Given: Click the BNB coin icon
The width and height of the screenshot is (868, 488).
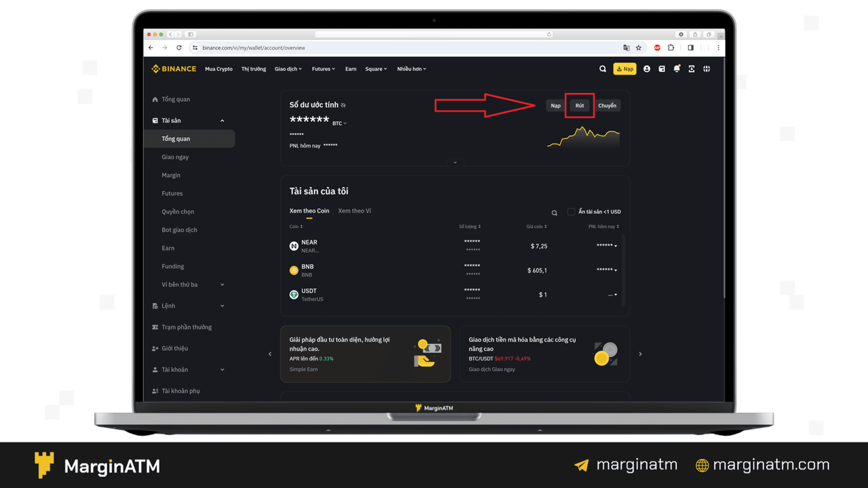Looking at the screenshot, I should tap(294, 270).
